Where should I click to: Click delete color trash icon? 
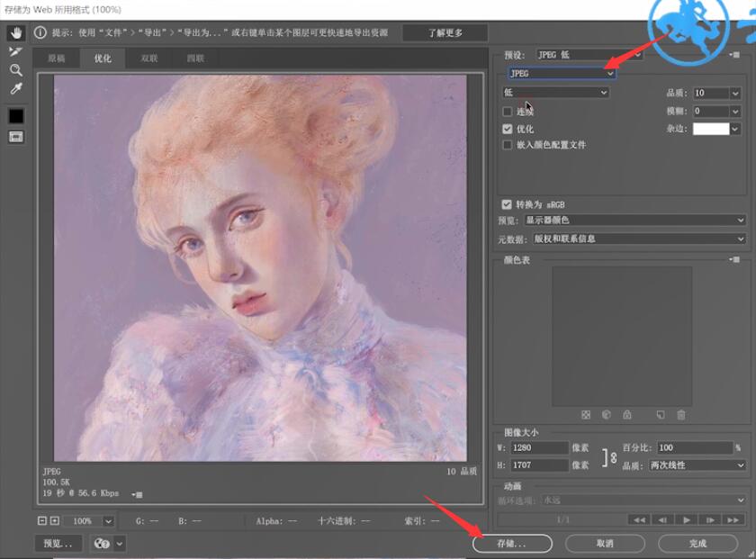[680, 415]
